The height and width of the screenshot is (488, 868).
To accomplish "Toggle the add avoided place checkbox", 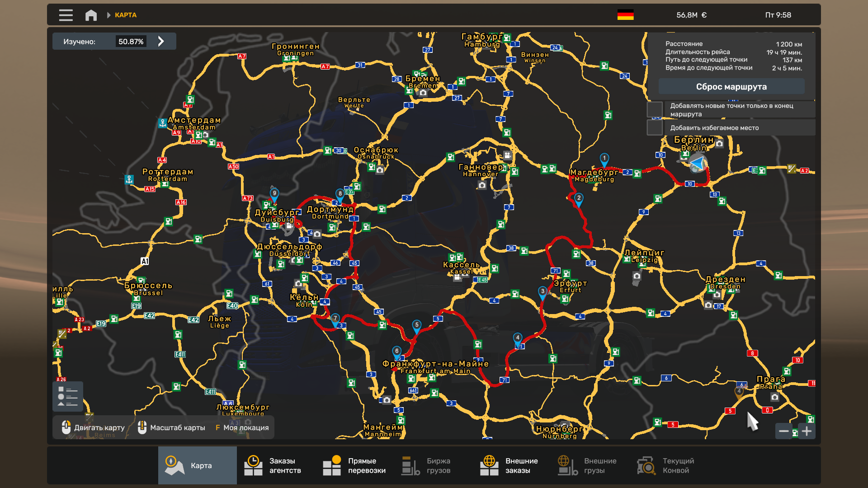I will (655, 127).
